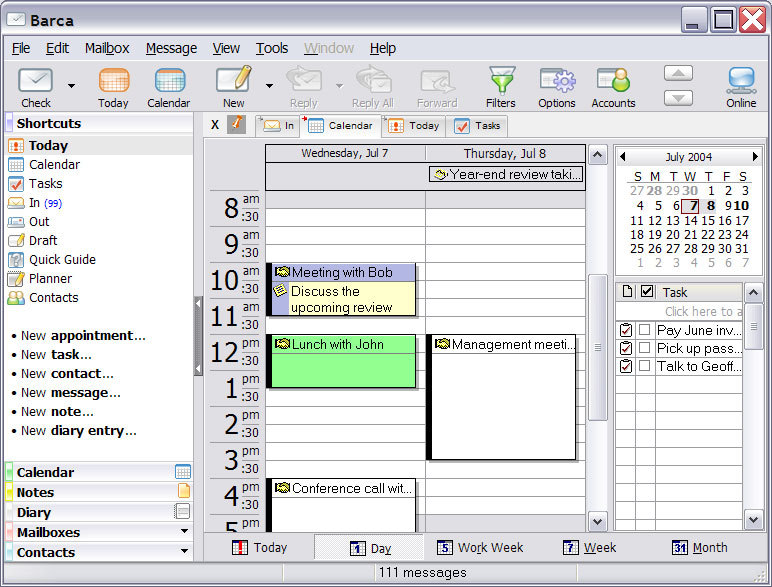772x587 pixels.
Task: Open the Options gear icon
Action: tap(557, 81)
